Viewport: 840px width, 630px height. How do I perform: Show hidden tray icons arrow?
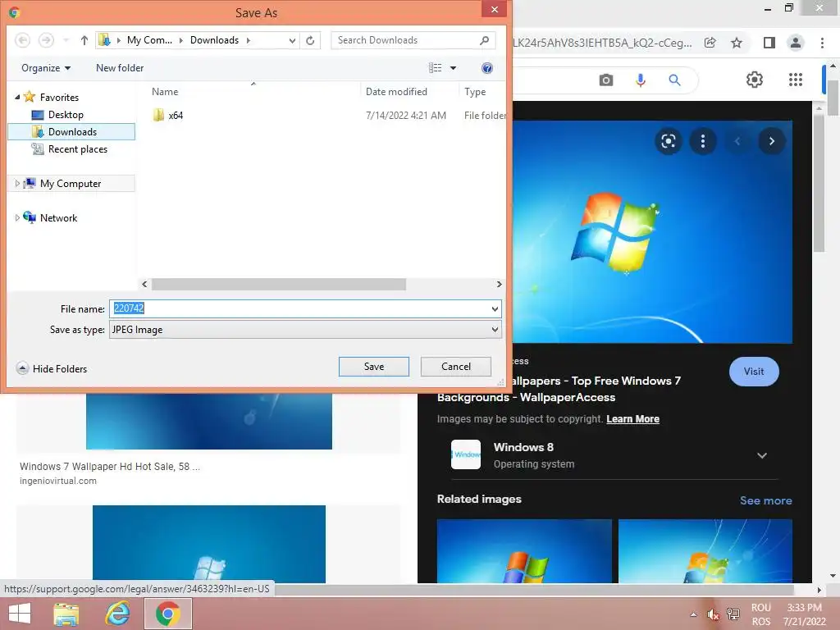693,614
